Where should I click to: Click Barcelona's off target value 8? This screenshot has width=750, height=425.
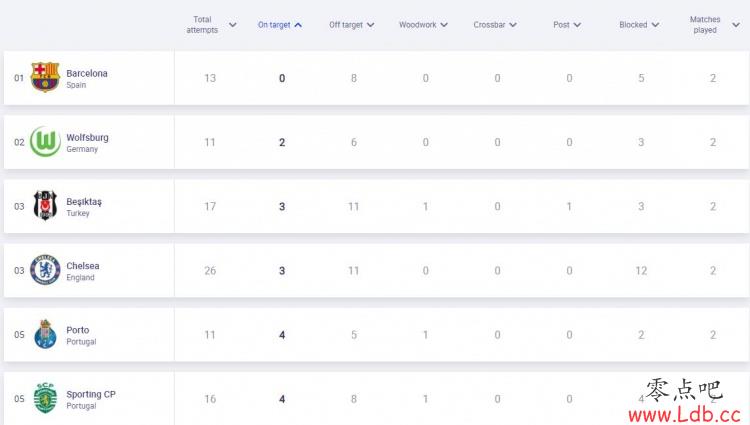[353, 78]
